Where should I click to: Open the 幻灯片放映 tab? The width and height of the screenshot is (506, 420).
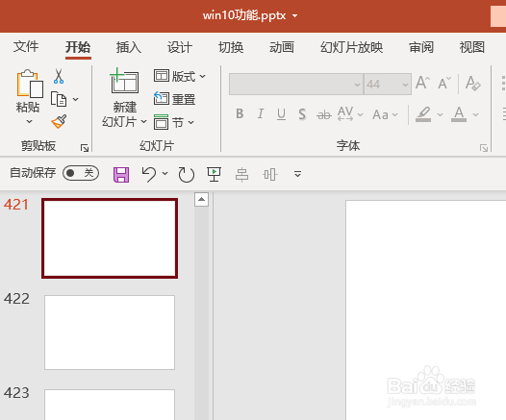[x=351, y=47]
